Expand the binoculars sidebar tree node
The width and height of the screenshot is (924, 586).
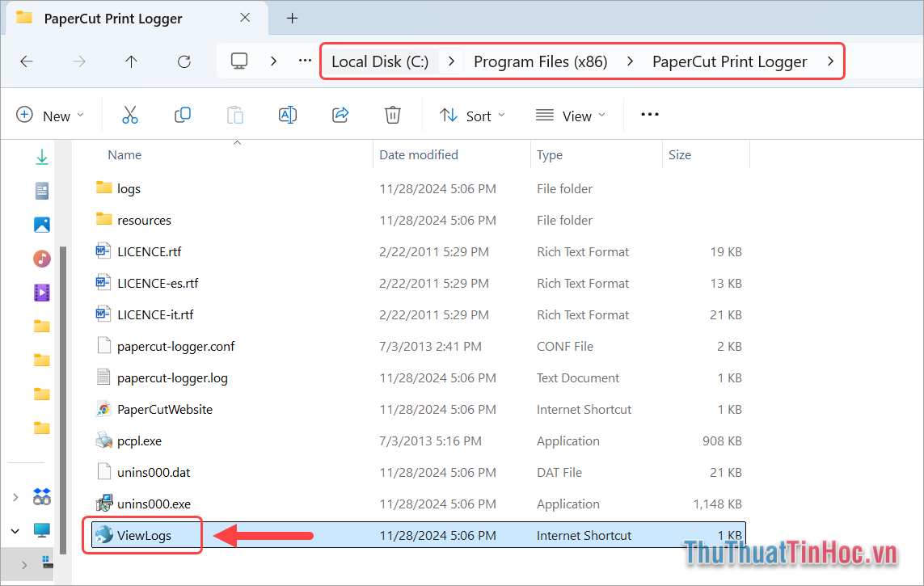coord(15,498)
